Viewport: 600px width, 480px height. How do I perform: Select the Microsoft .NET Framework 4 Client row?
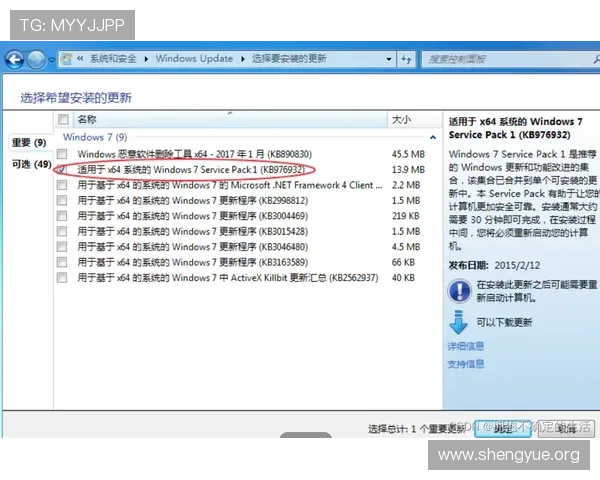click(x=230, y=185)
